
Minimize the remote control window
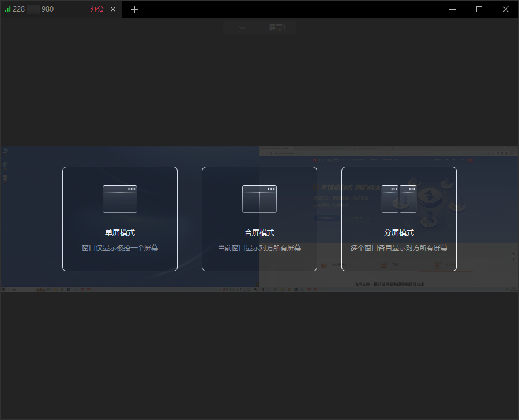(453, 9)
